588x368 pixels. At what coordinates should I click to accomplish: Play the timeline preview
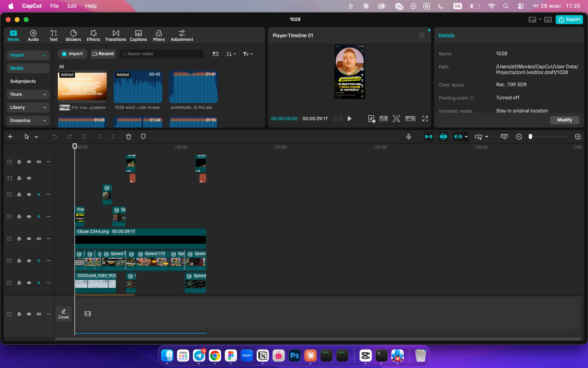coord(349,119)
